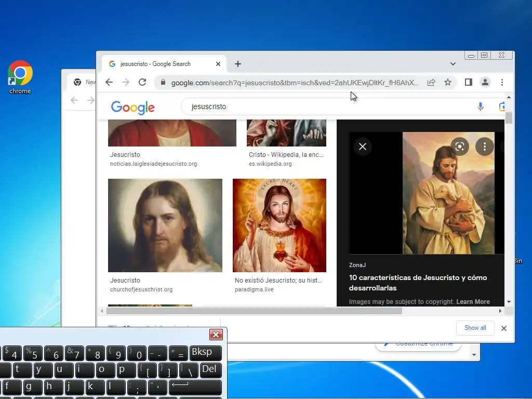
Task: Close the downloads bar
Action: (504, 328)
